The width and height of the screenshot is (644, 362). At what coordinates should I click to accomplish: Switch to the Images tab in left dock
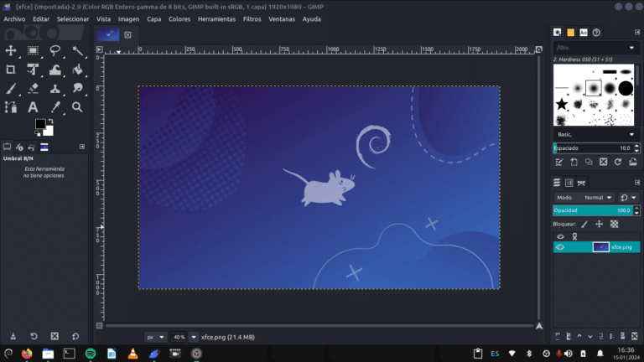click(44, 147)
